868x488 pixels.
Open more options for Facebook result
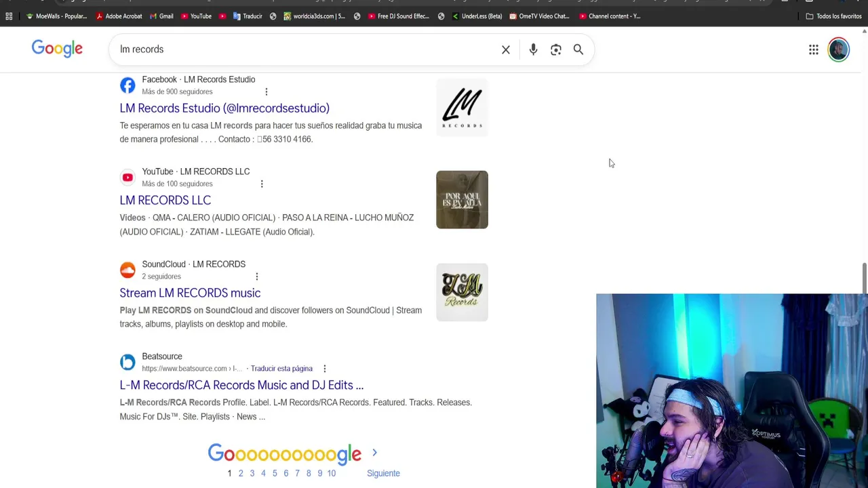(x=266, y=91)
